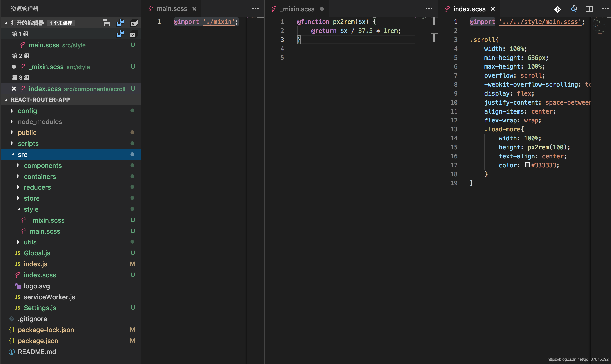Switch to the _mixin.scss tab
The image size is (611, 364).
(297, 9)
